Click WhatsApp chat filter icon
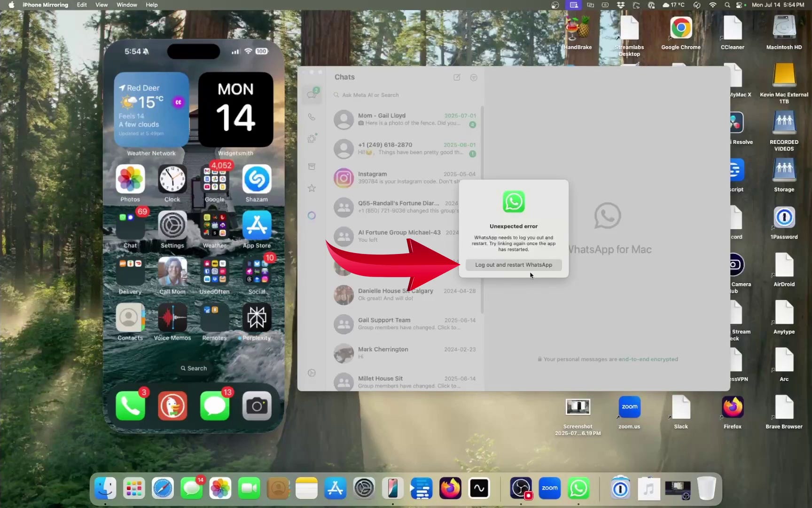This screenshot has height=508, width=812. [x=474, y=77]
